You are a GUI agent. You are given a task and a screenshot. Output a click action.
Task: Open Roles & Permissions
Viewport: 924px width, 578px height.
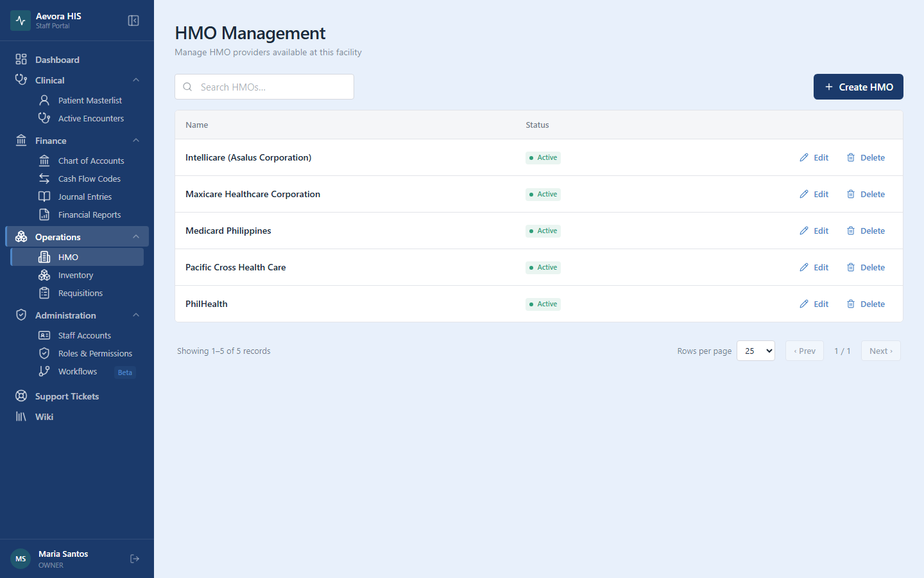point(77,353)
